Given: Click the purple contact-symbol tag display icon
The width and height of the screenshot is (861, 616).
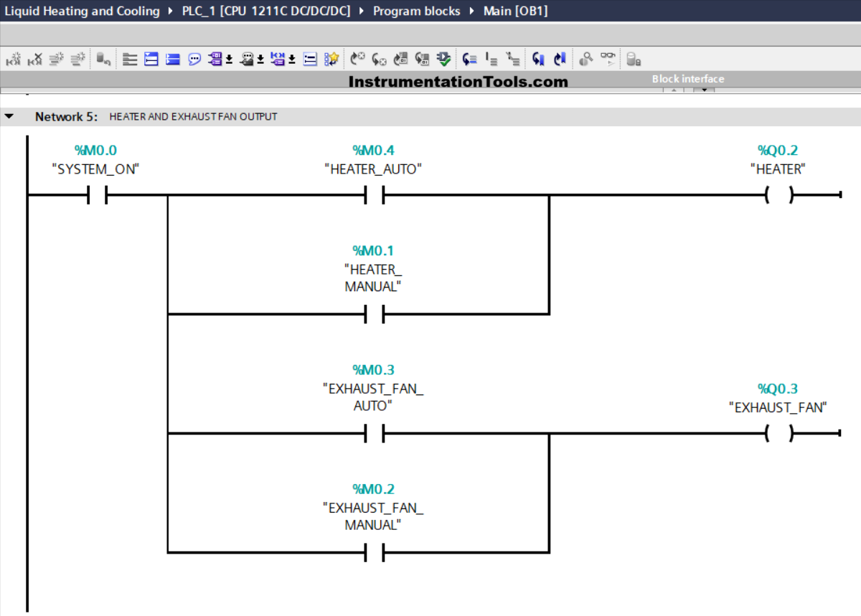Looking at the screenshot, I should 278,60.
